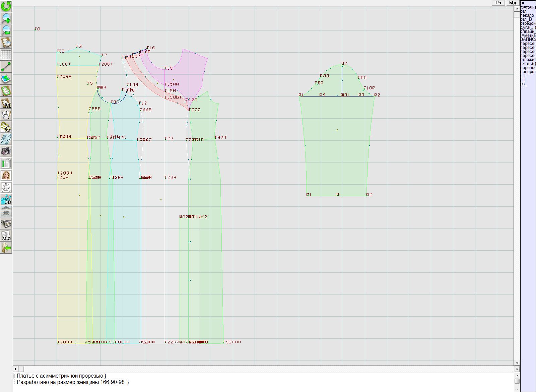
Task: Toggle the grid display icon
Action: click(x=6, y=54)
